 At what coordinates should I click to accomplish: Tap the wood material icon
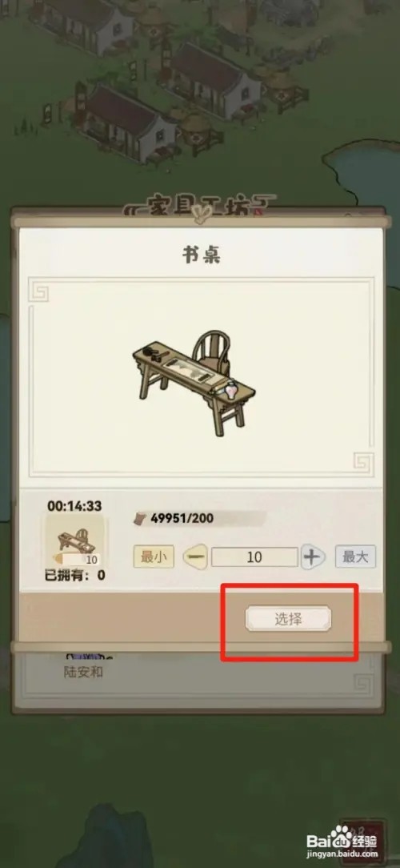click(x=140, y=519)
